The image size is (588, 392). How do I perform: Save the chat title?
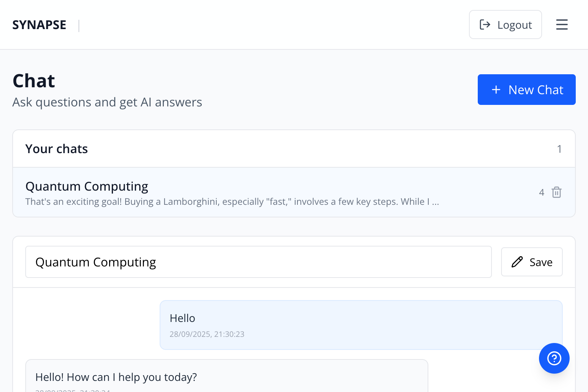tap(532, 262)
